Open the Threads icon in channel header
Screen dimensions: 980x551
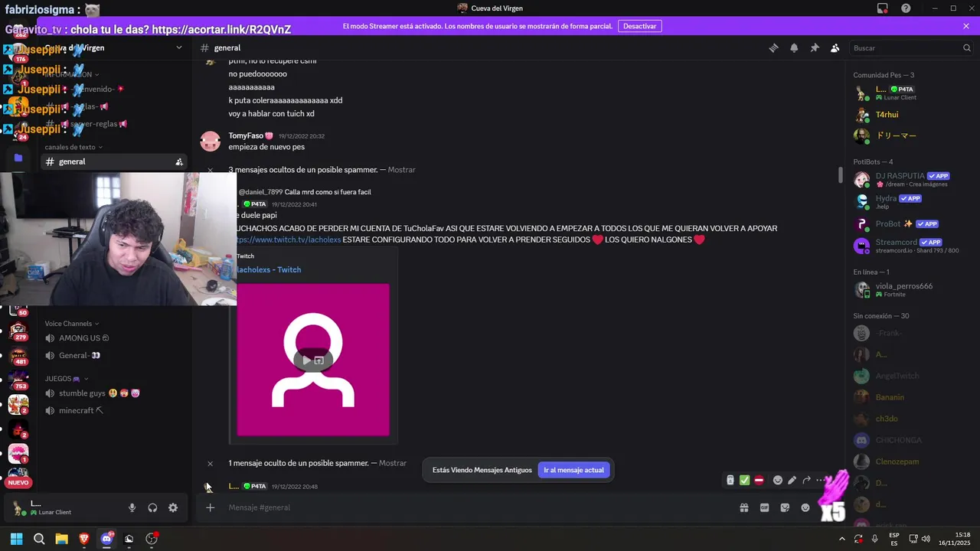coord(773,47)
